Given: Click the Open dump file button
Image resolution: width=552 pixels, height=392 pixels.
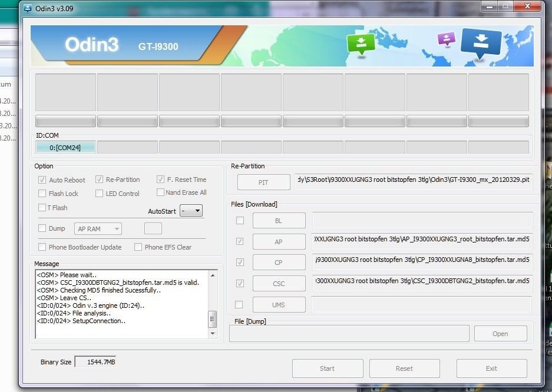Looking at the screenshot, I should click(x=500, y=334).
